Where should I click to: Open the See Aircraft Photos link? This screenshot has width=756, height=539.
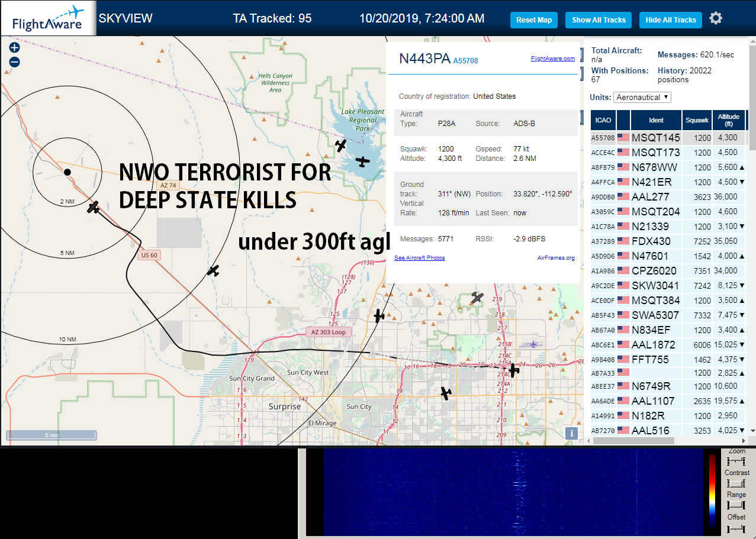point(420,258)
